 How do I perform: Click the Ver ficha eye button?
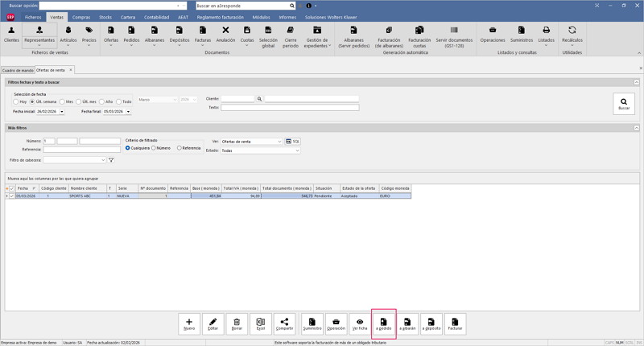click(360, 323)
